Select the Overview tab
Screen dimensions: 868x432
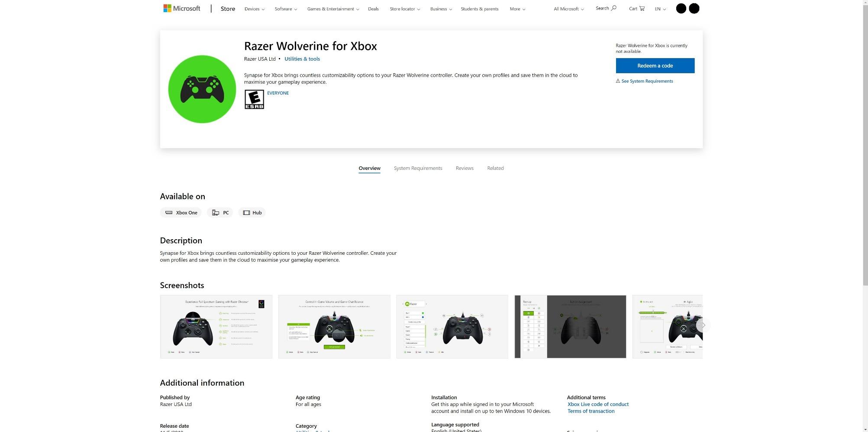pos(369,168)
